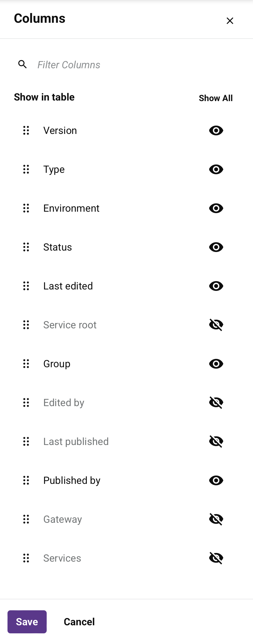Click the Type row drag handle

click(x=26, y=169)
